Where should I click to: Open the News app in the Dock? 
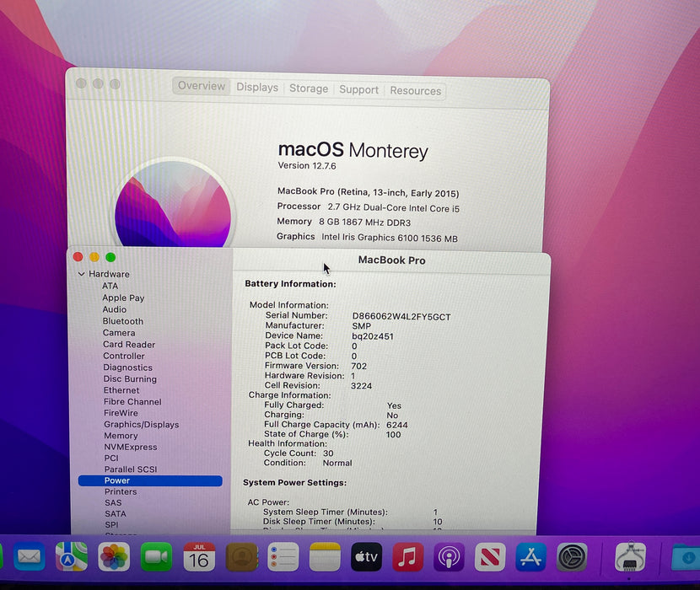(490, 556)
